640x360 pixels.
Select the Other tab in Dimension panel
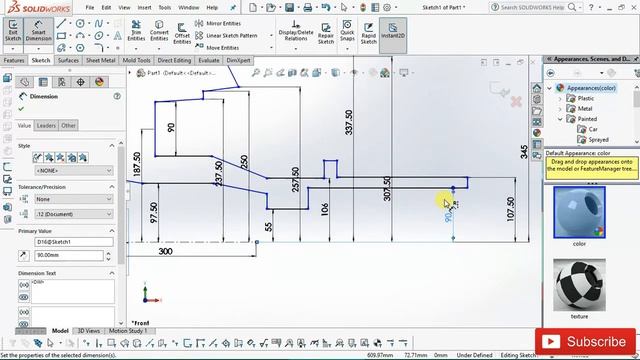click(x=68, y=126)
